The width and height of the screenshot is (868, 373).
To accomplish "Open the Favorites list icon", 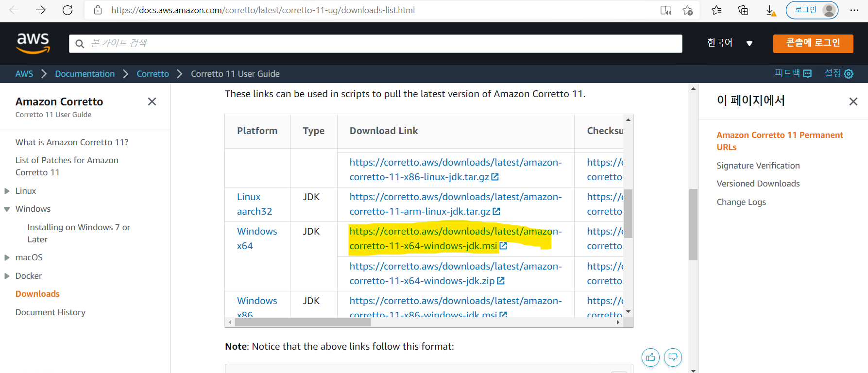I will click(x=716, y=10).
